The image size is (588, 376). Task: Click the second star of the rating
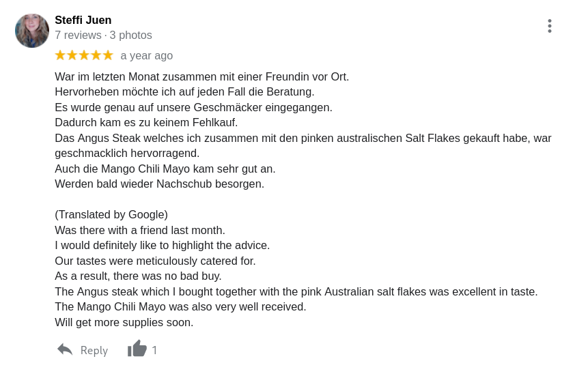[x=72, y=55]
